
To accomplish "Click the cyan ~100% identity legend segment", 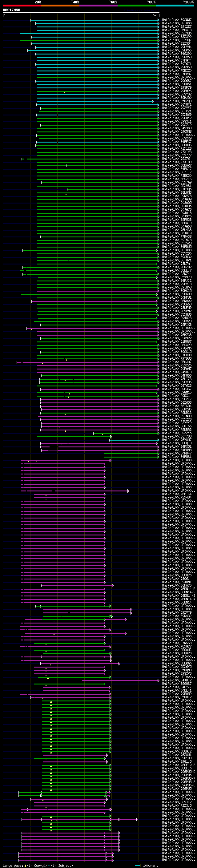I will click(x=175, y=6).
